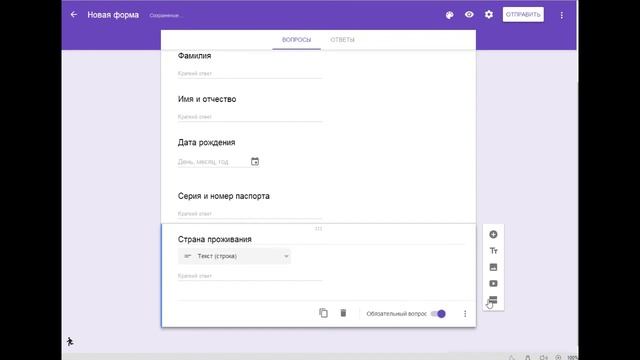The image size is (640, 360).
Task: Click the drag handle above Страна проживания
Action: pos(318,229)
